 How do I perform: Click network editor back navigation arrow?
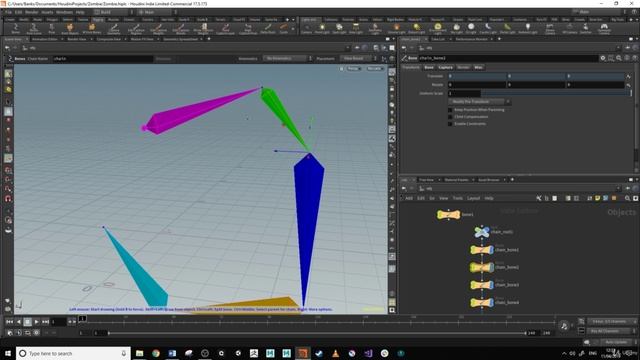pyautogui.click(x=404, y=189)
